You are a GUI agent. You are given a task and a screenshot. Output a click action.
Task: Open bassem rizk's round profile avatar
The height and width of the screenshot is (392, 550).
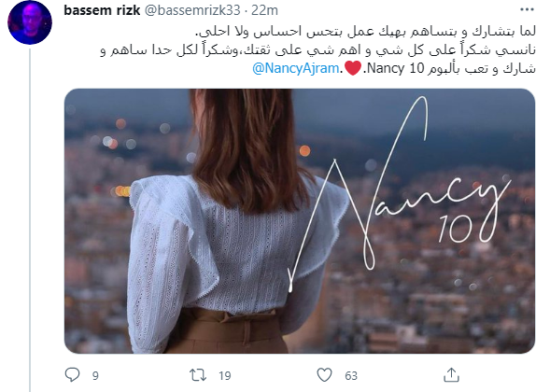[30, 22]
